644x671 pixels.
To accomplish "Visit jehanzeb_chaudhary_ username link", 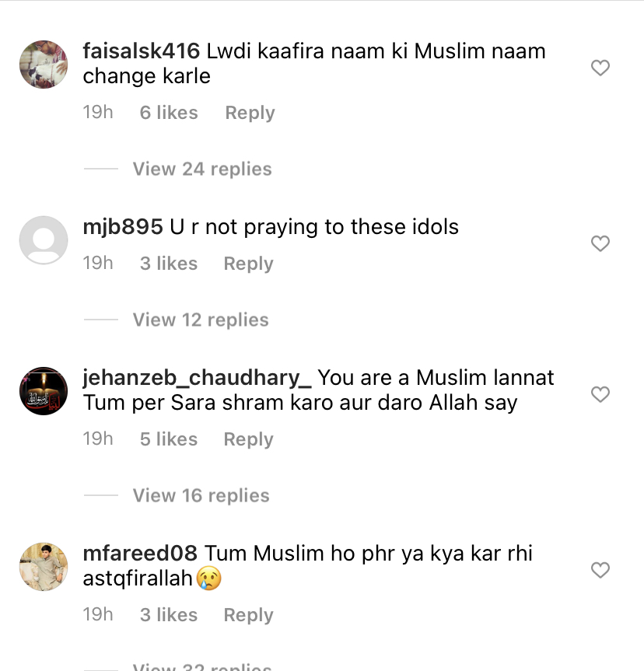I will click(197, 379).
